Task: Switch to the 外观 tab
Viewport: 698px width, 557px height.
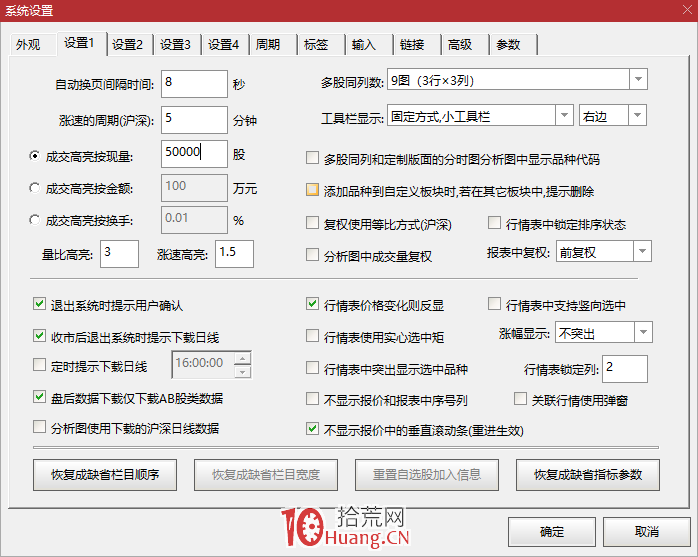Action: (33, 45)
